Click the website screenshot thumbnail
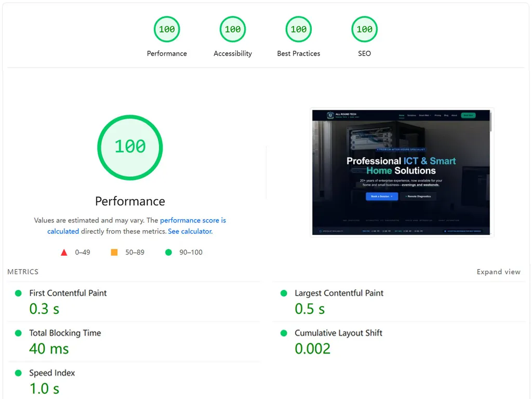The image size is (532, 399). click(x=402, y=172)
